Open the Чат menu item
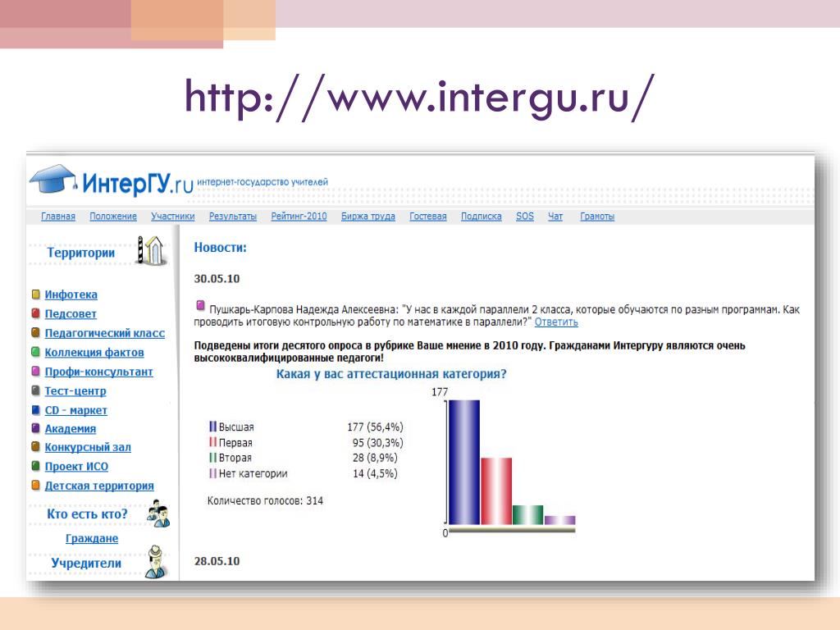The width and height of the screenshot is (840, 630). click(x=555, y=217)
